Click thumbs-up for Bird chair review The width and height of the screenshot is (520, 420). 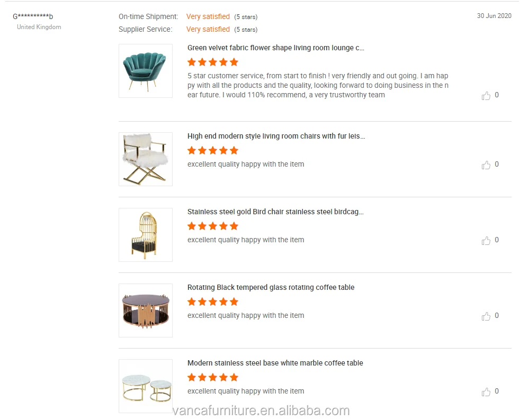click(486, 241)
